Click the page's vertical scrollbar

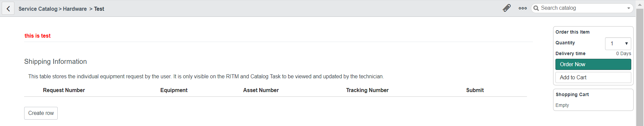(x=640, y=67)
